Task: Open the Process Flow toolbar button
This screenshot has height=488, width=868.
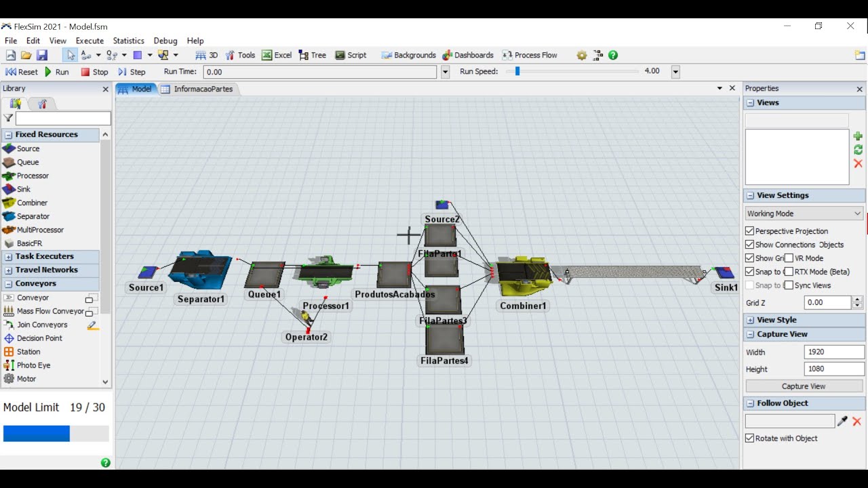Action: pyautogui.click(x=530, y=56)
